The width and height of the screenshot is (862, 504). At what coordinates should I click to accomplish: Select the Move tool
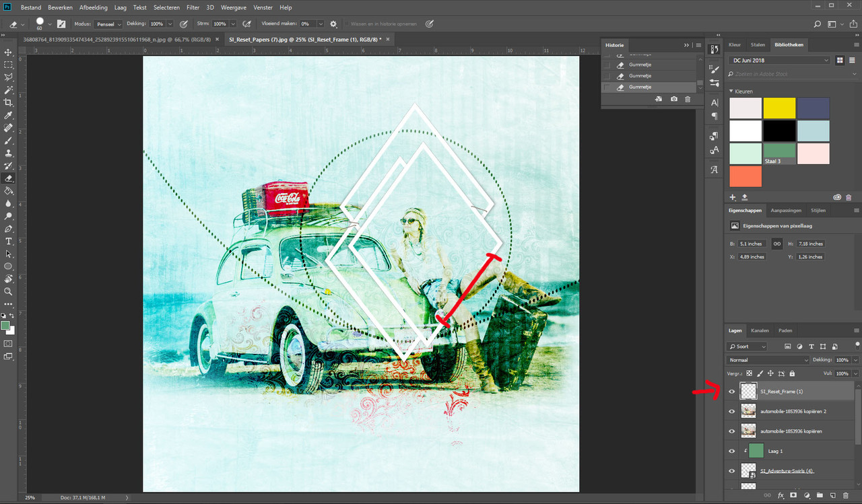click(9, 52)
